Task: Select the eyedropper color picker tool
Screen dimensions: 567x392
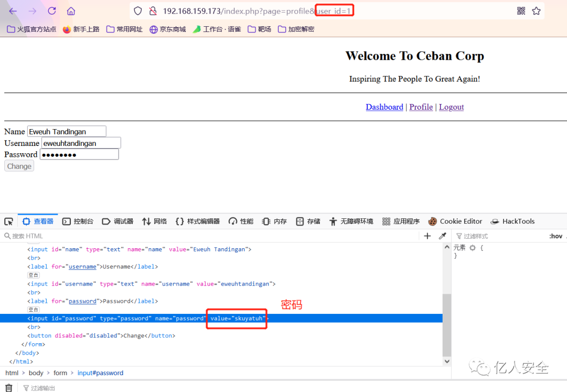Action: [x=442, y=236]
